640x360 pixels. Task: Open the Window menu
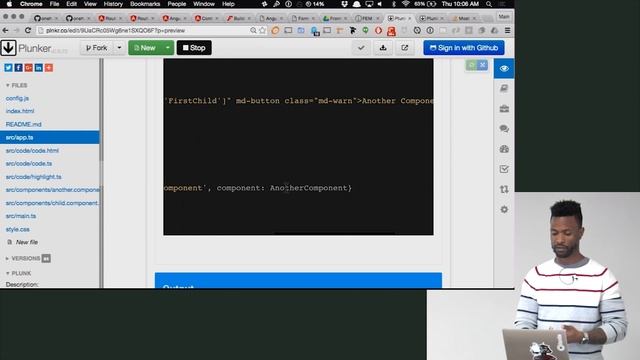204,4
